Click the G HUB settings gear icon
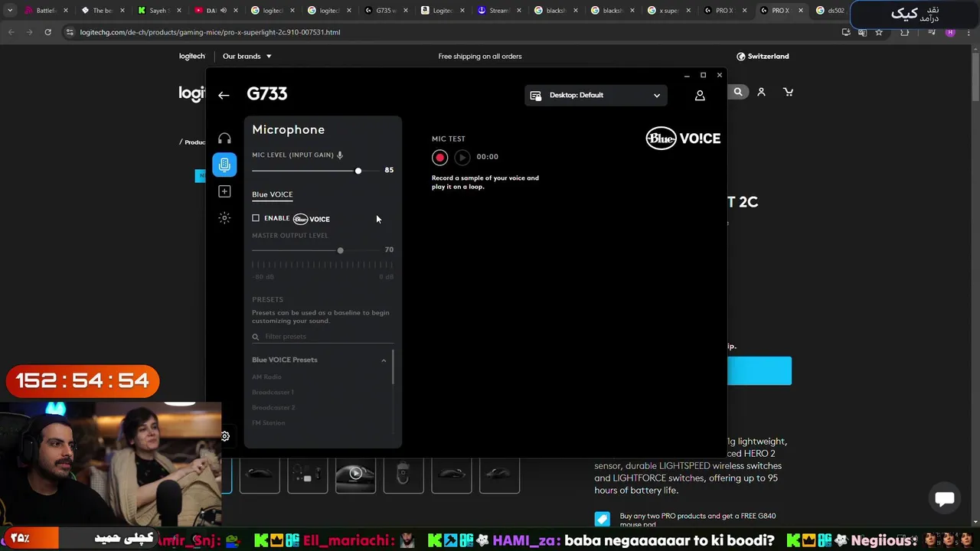Image resolution: width=980 pixels, height=551 pixels. 225,436
